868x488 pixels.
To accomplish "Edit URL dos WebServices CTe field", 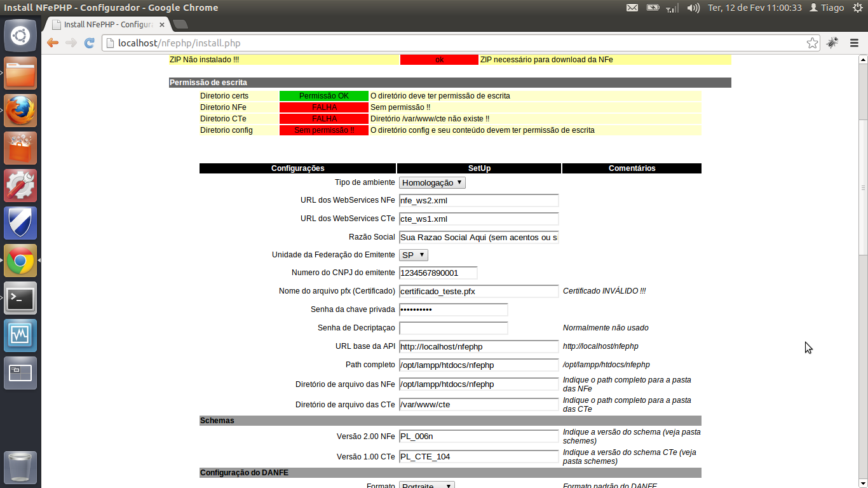I will pyautogui.click(x=478, y=219).
